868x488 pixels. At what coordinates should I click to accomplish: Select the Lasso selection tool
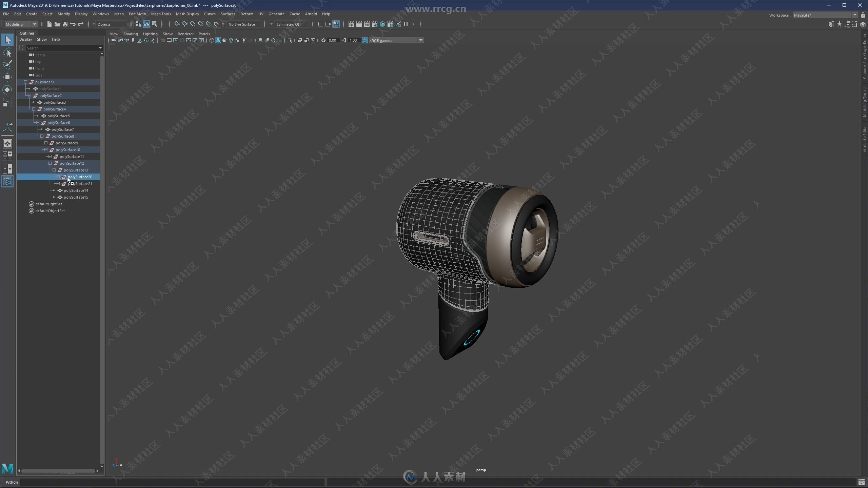(7, 52)
